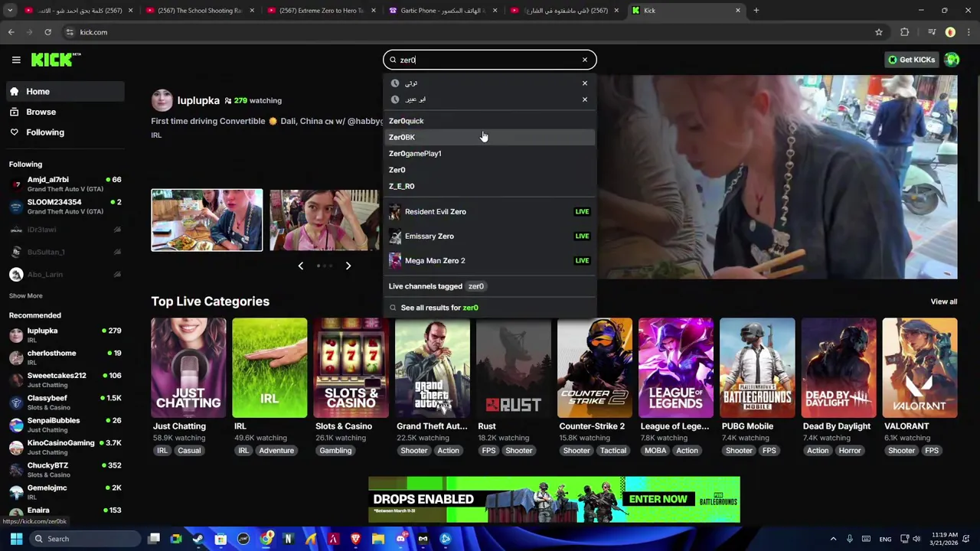Image resolution: width=980 pixels, height=551 pixels.
Task: Click Gambling tag under Slots & Casino
Action: tap(335, 451)
